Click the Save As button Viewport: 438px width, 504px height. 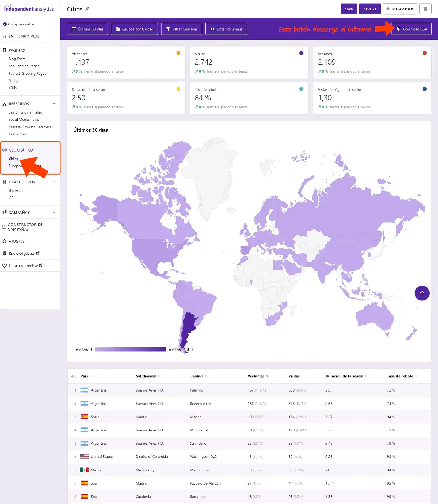(x=370, y=9)
